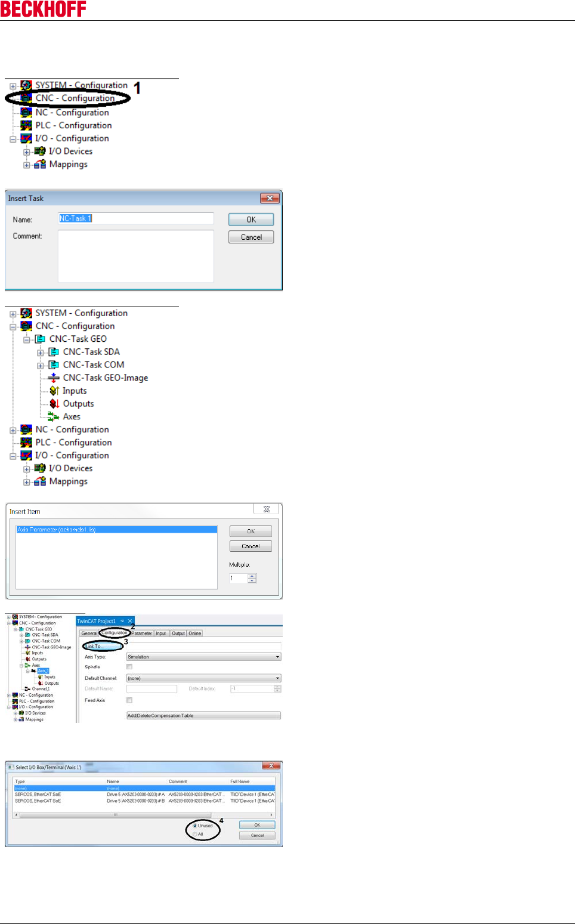Open the General tab
The image size is (575, 924).
89,633
